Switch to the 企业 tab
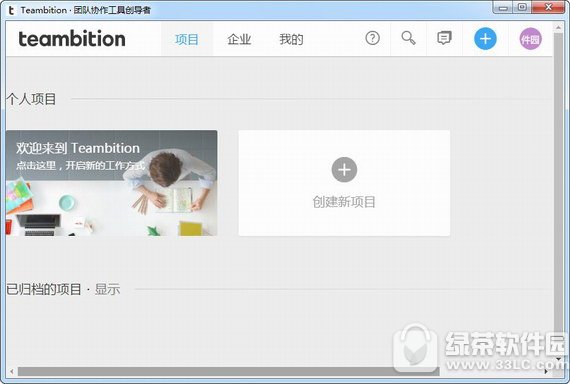570x384 pixels. (x=239, y=39)
